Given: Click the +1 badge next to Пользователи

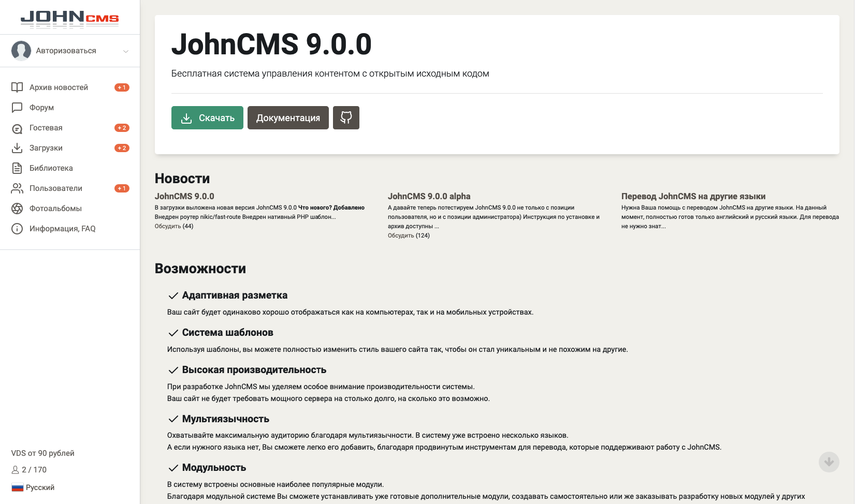Looking at the screenshot, I should (x=122, y=188).
